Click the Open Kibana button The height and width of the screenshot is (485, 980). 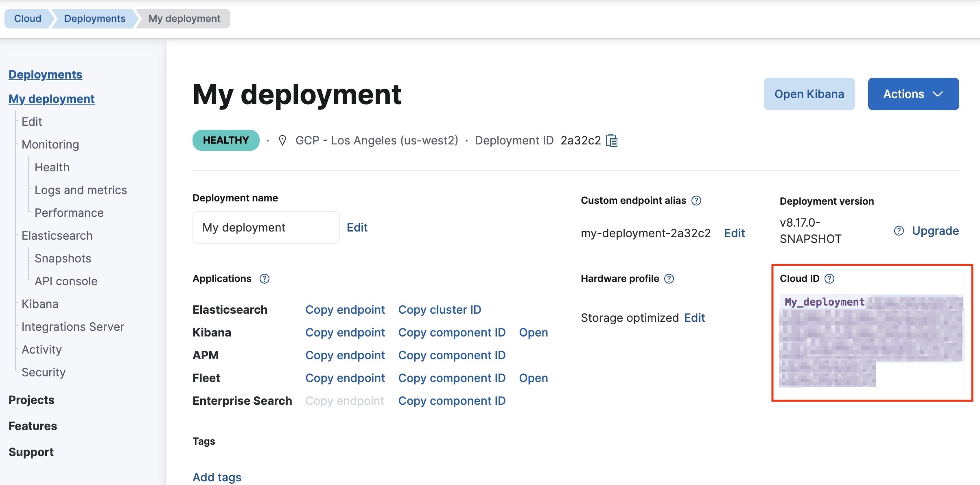pos(809,94)
